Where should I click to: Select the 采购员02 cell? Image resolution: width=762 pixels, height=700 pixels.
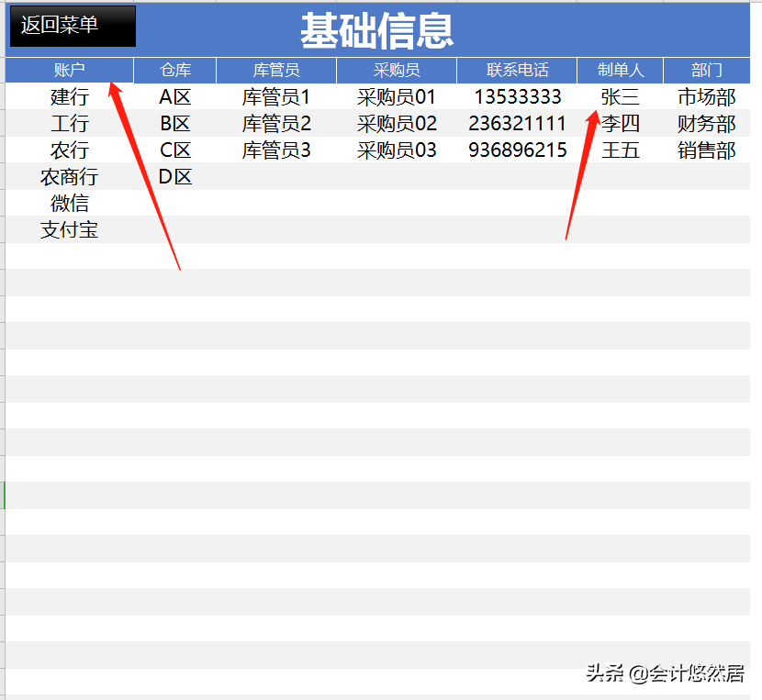click(x=397, y=123)
